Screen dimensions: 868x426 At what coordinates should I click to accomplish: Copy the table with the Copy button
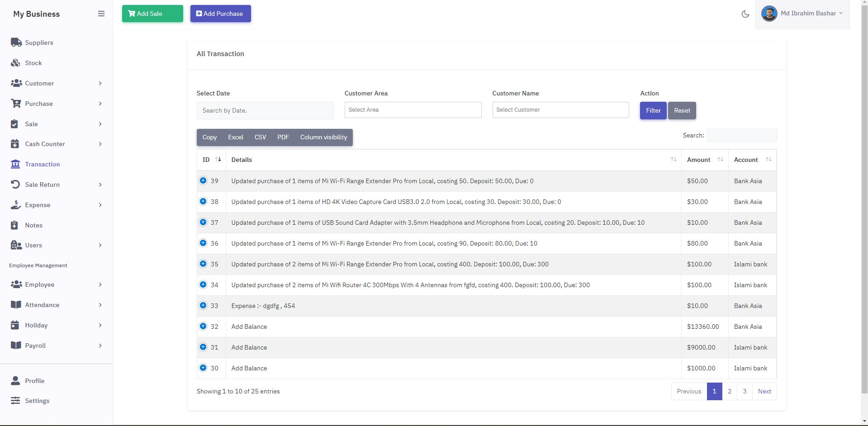tap(209, 137)
